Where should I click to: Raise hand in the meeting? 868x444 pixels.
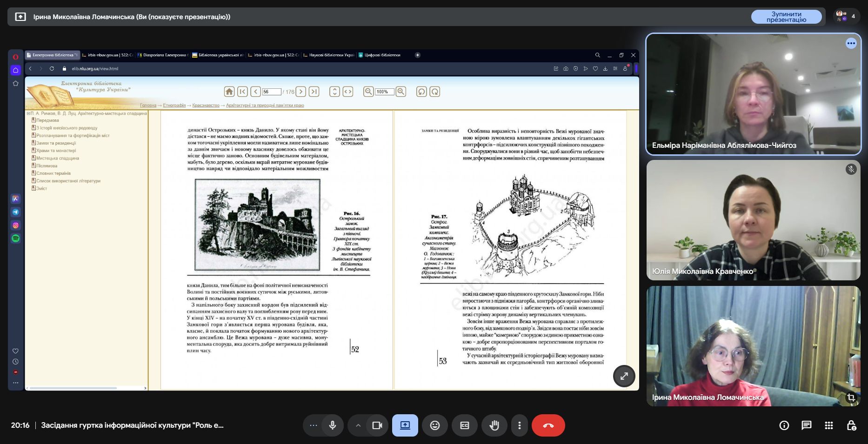pyautogui.click(x=494, y=425)
